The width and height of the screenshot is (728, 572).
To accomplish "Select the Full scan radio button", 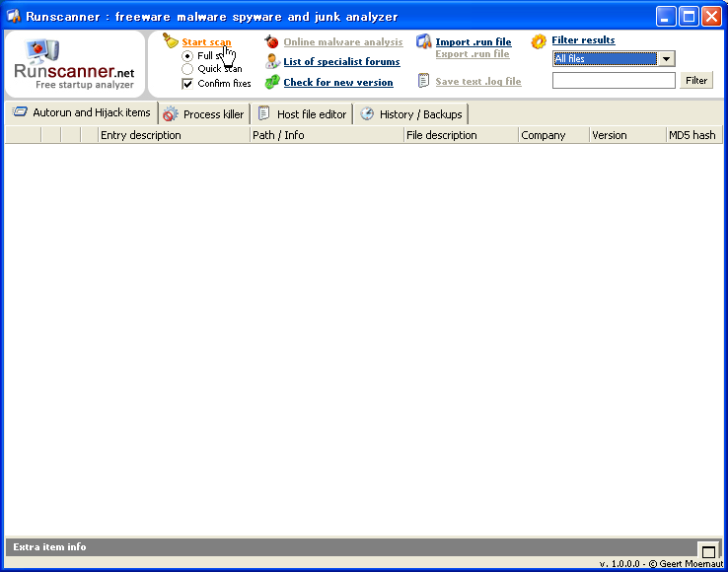I will 187,56.
